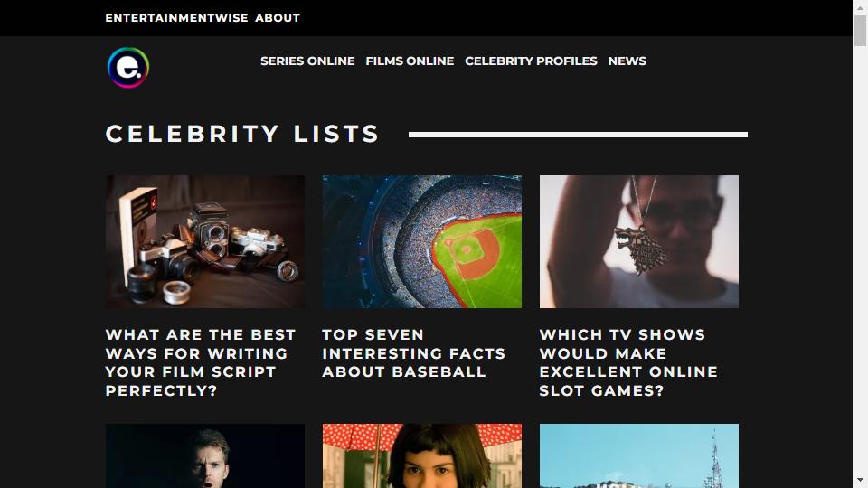Screen dimensions: 868x488
Task: Click the vertical scrollbar thumb
Action: [x=860, y=31]
